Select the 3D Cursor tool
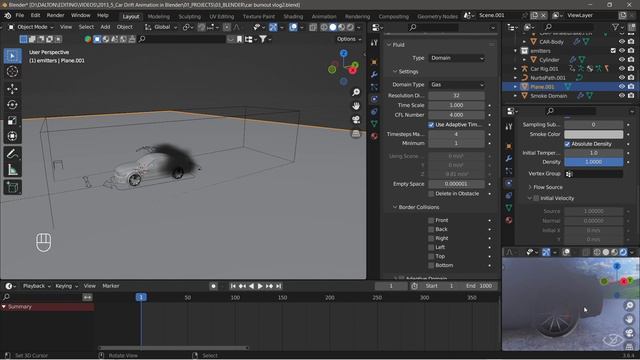The width and height of the screenshot is (640, 360). coord(12,71)
